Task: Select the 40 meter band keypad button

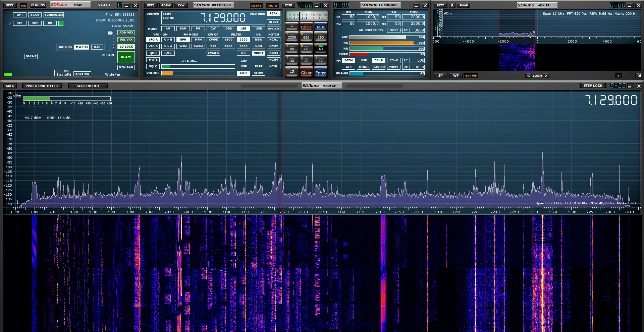Action: (321, 48)
